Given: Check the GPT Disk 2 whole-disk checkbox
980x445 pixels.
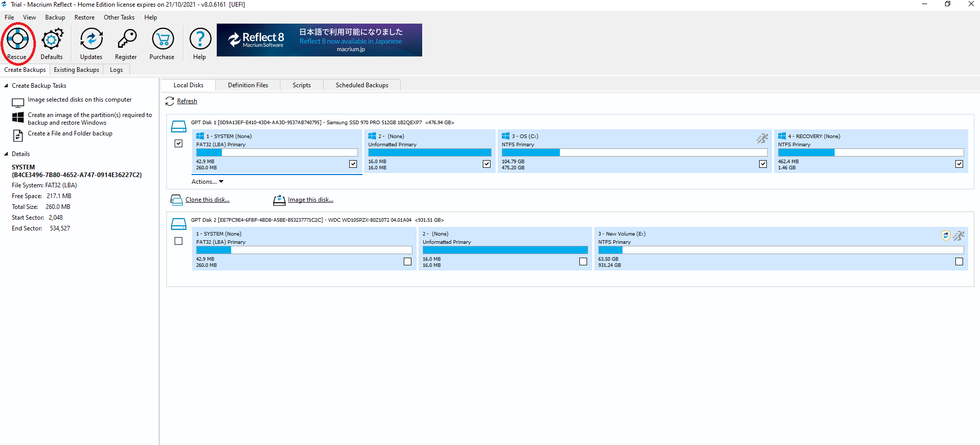Looking at the screenshot, I should click(x=179, y=241).
